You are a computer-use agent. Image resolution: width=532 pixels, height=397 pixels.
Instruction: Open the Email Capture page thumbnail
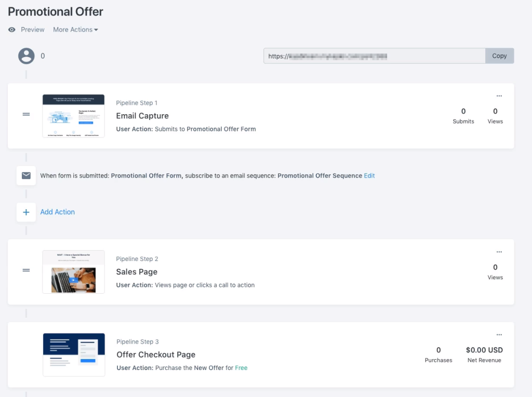(x=73, y=116)
